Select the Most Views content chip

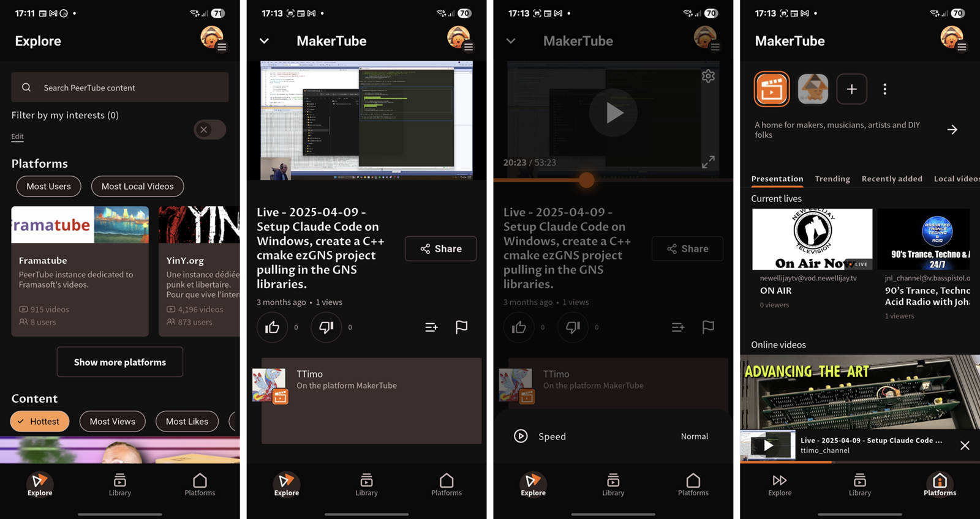coord(112,421)
